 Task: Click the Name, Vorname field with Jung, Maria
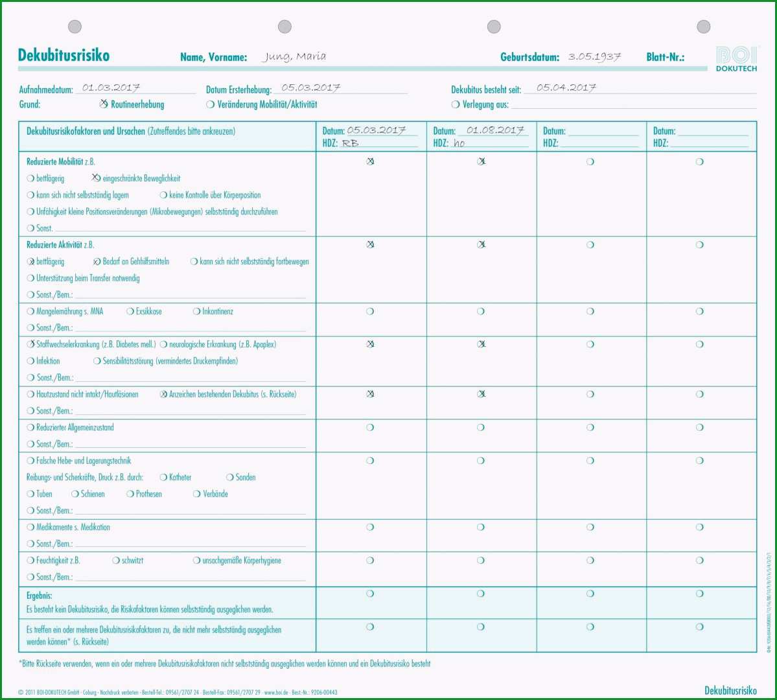tap(294, 56)
